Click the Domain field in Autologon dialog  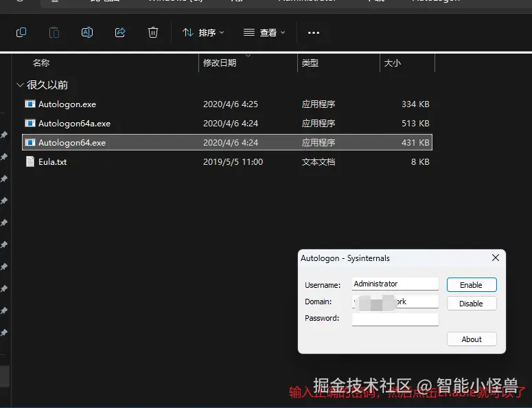tap(395, 302)
